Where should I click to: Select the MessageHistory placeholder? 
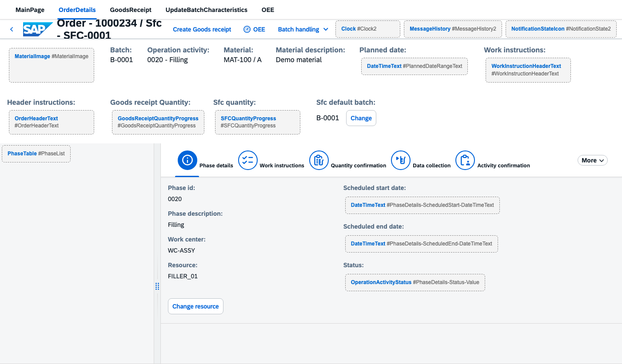click(453, 29)
